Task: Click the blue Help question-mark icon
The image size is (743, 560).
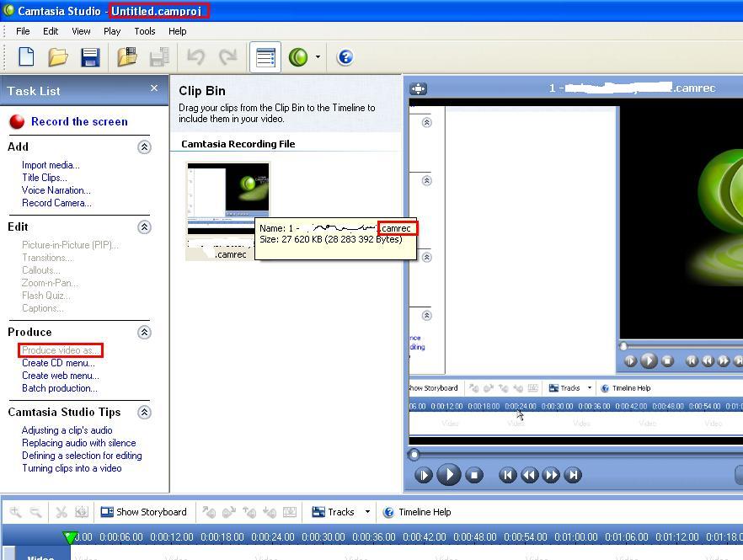Action: tap(345, 57)
